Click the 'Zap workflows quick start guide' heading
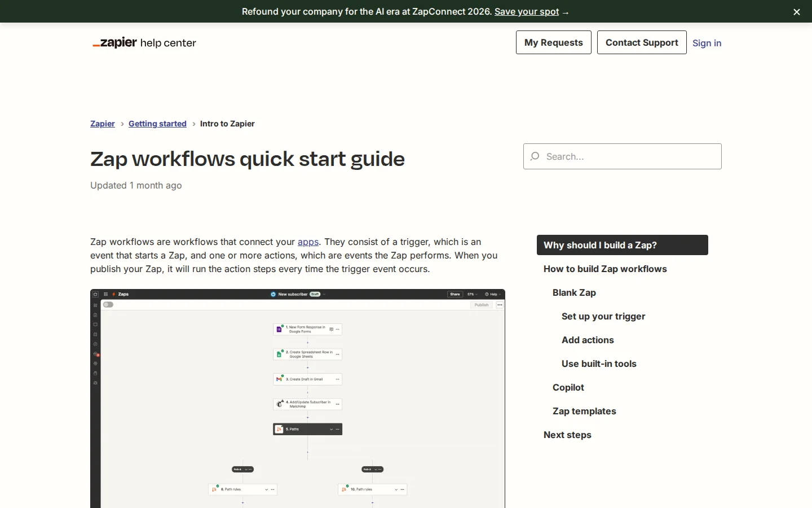 (x=248, y=159)
